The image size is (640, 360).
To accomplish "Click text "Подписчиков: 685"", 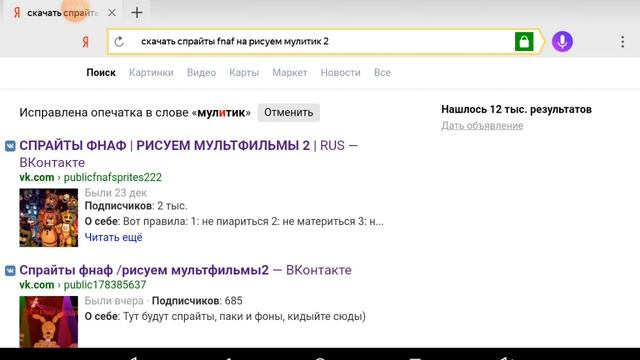I will 197,301.
